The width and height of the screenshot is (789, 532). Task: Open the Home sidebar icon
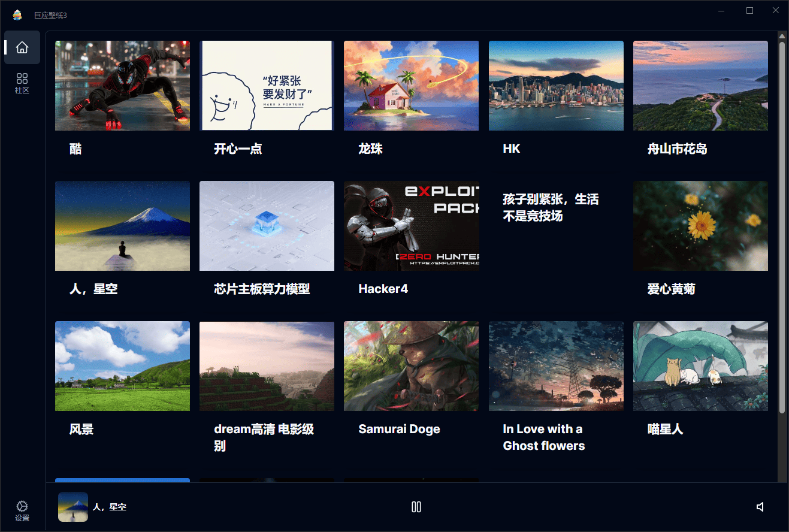(22, 47)
